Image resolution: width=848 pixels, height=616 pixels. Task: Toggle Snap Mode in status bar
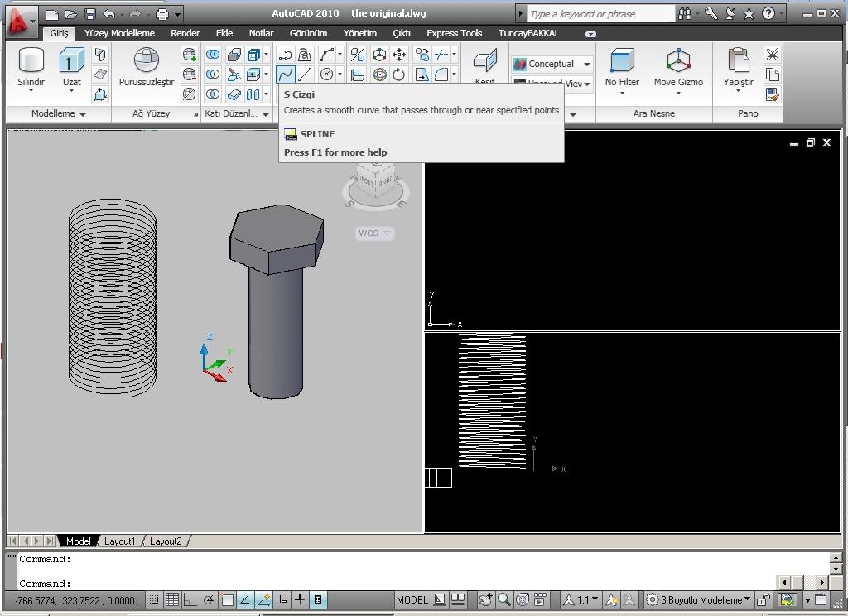[154, 599]
